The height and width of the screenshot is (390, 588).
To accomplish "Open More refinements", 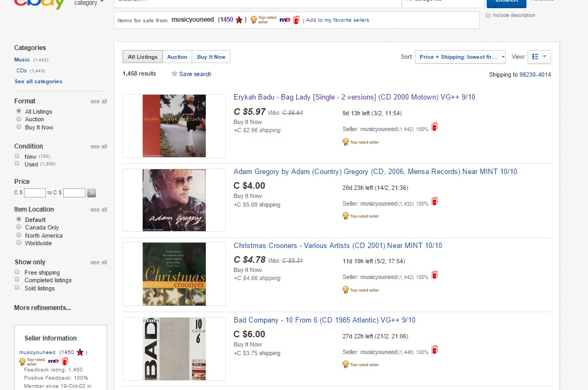I will click(42, 307).
